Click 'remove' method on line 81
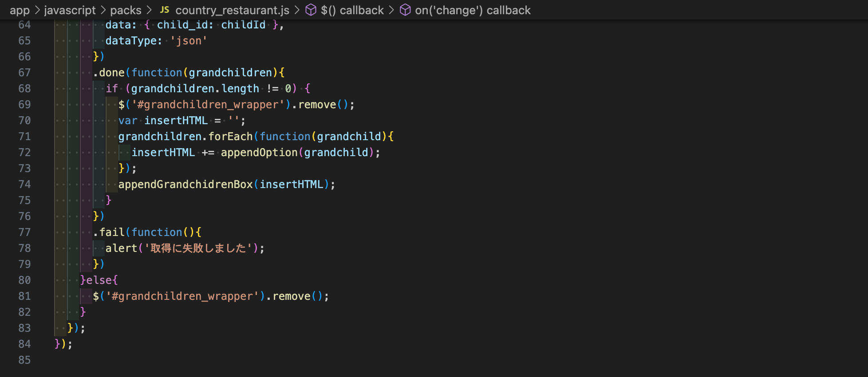This screenshot has height=377, width=868. pos(292,296)
